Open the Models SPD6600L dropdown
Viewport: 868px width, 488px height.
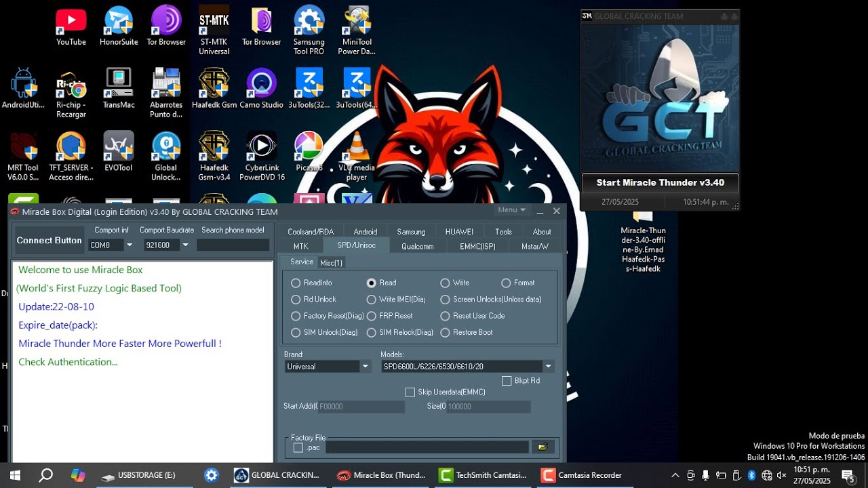(x=548, y=367)
